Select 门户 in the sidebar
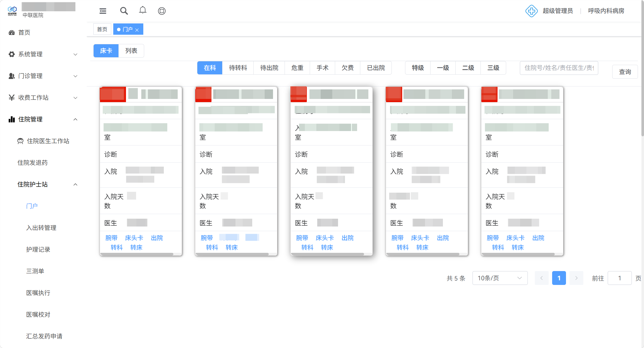The width and height of the screenshot is (644, 348). (x=32, y=206)
